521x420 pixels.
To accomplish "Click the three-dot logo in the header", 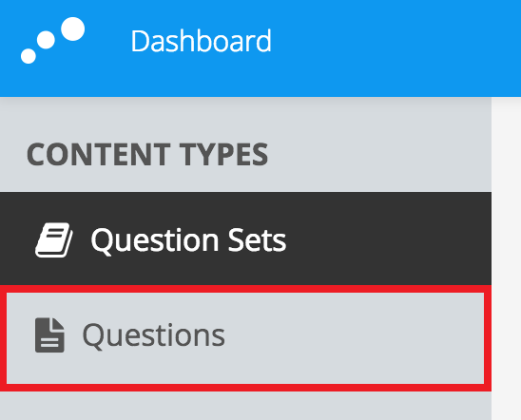I will (x=52, y=40).
